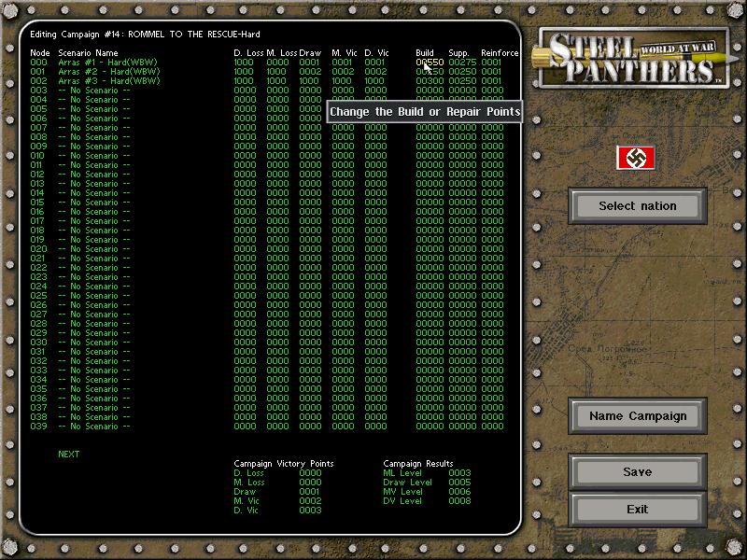Select scenario Arras #1 - Hard(WBW)
Screen dimensions: 747x560
107,63
